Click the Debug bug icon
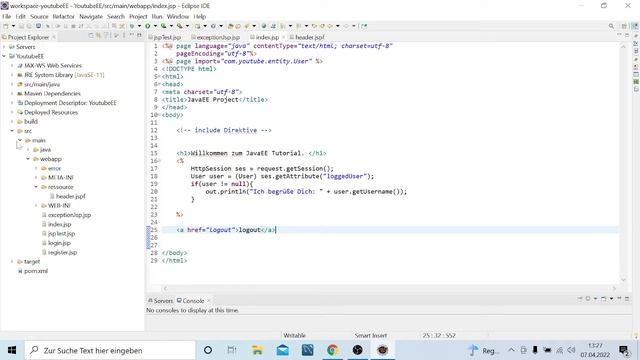Viewport: 640px width, 360px height. coord(132,26)
